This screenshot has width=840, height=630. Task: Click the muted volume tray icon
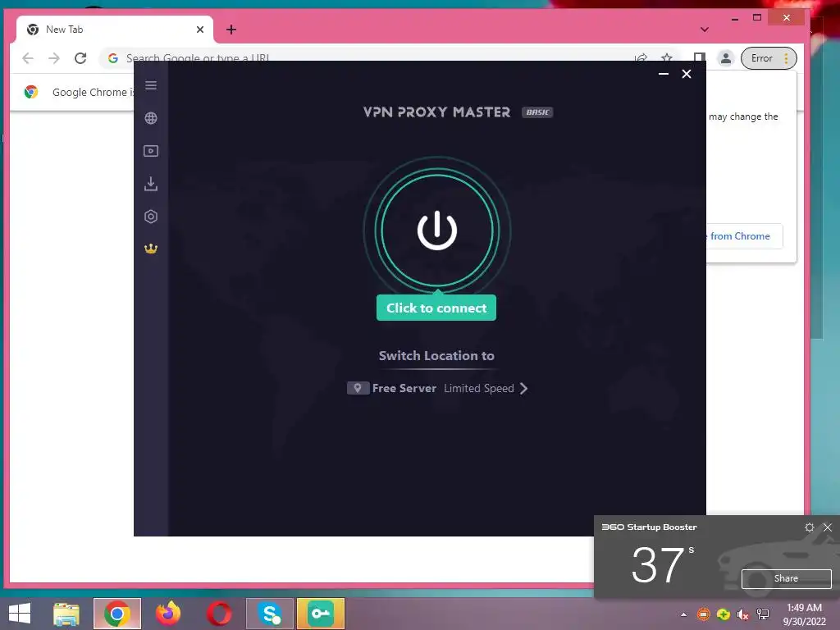(742, 614)
